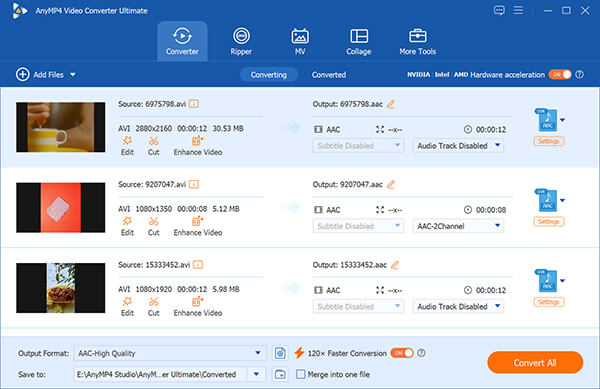The image size is (600, 389).
Task: Click the Add Files button
Action: pos(40,75)
